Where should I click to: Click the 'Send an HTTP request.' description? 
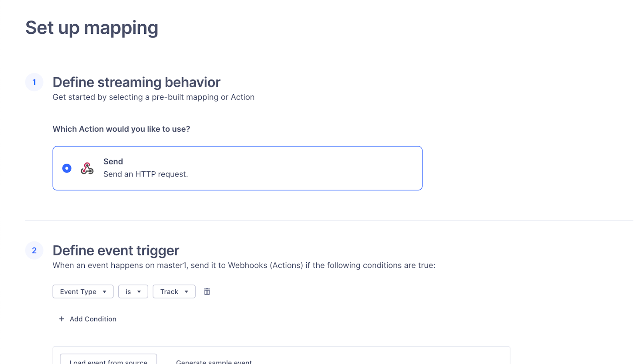145,174
